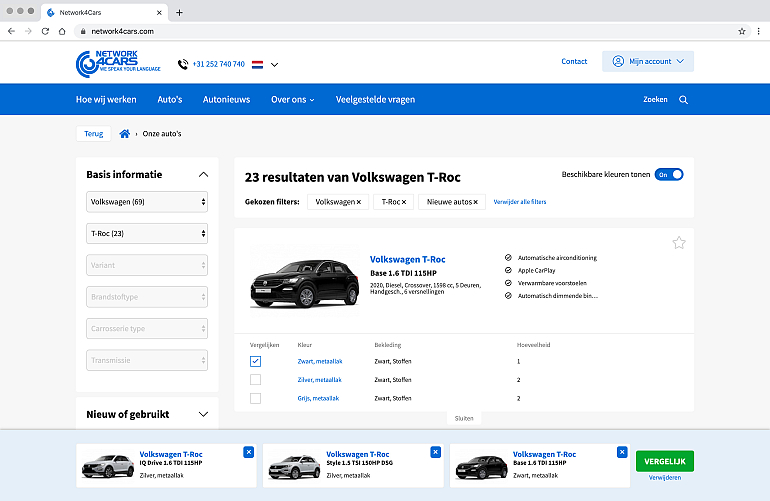Click the Style 1.5 TSI compare thumbnail

[294, 466]
